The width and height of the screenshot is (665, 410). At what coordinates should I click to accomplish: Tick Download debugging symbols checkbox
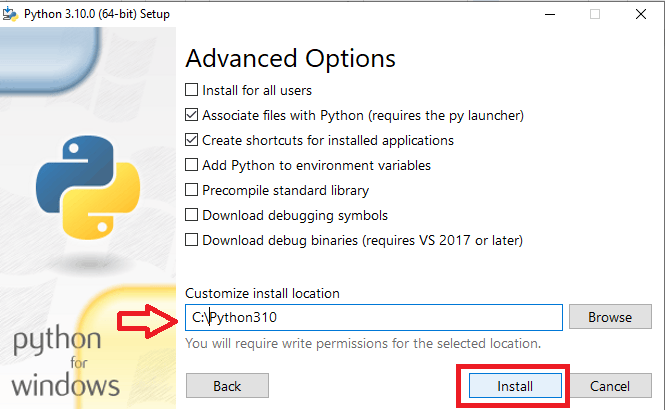coord(191,215)
